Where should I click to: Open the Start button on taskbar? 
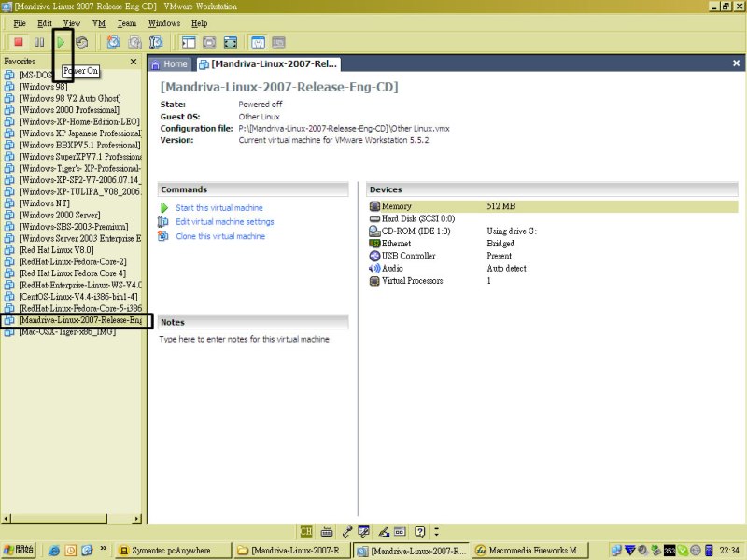(x=19, y=550)
